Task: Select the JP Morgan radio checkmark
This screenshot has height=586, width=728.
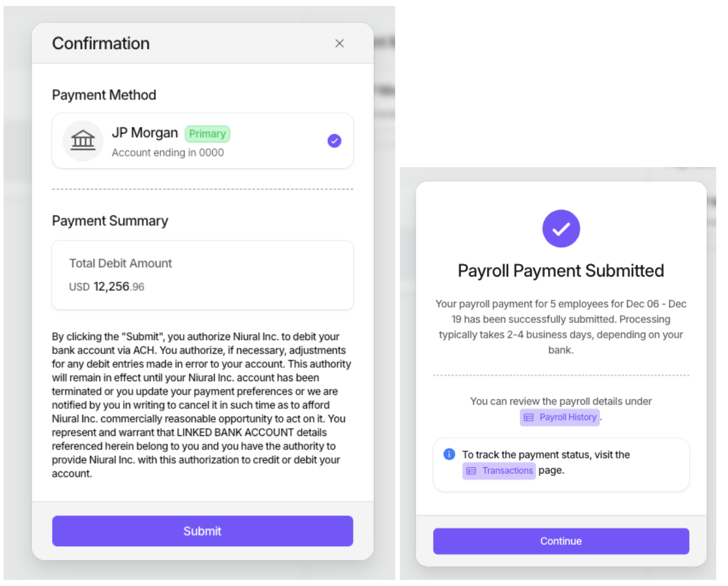Action: click(x=334, y=141)
